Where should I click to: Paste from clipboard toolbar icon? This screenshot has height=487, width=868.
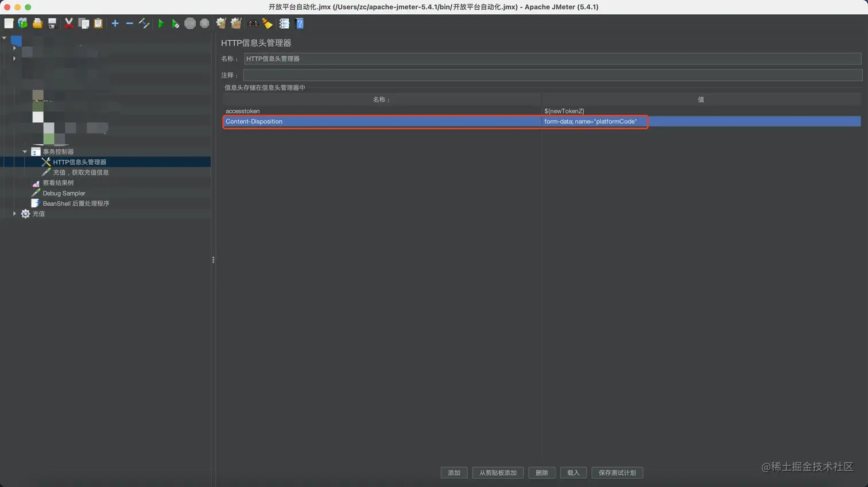(x=98, y=24)
